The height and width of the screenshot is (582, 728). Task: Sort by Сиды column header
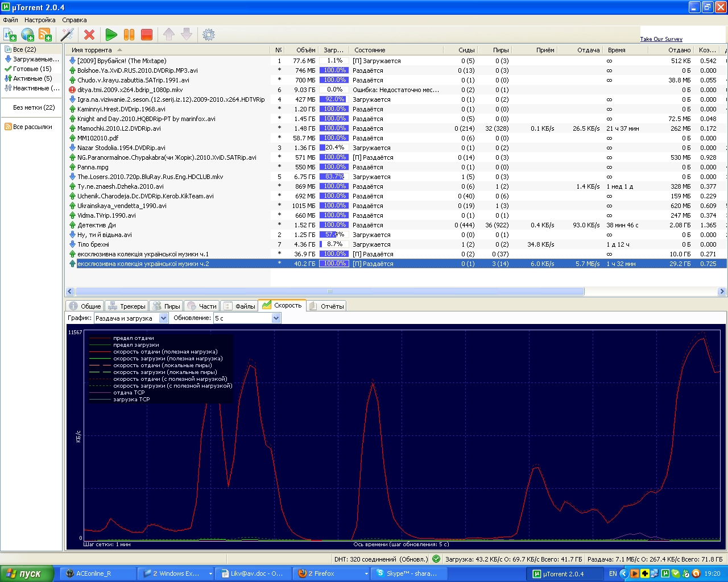click(x=460, y=50)
